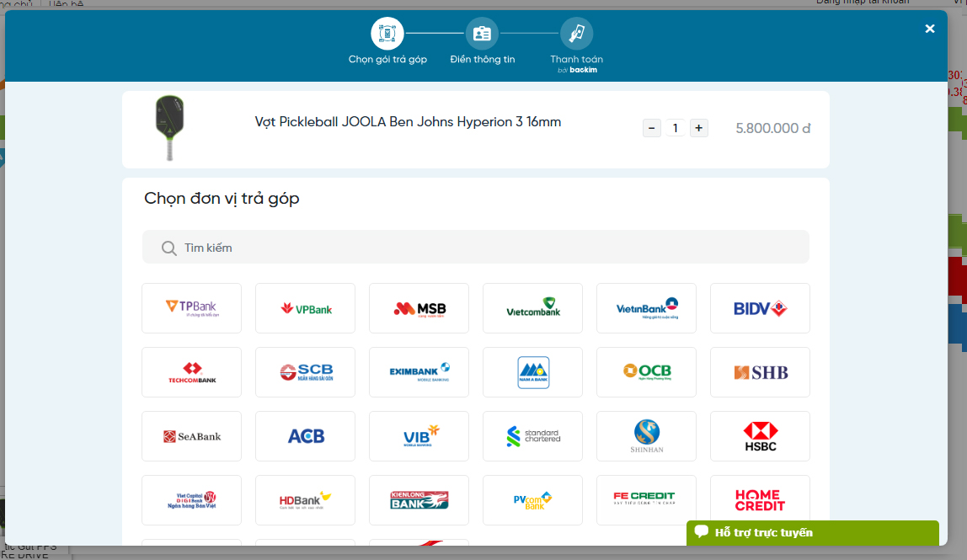Choose the Kienlong Bank tile
Screen dimensions: 967x560
(x=419, y=500)
